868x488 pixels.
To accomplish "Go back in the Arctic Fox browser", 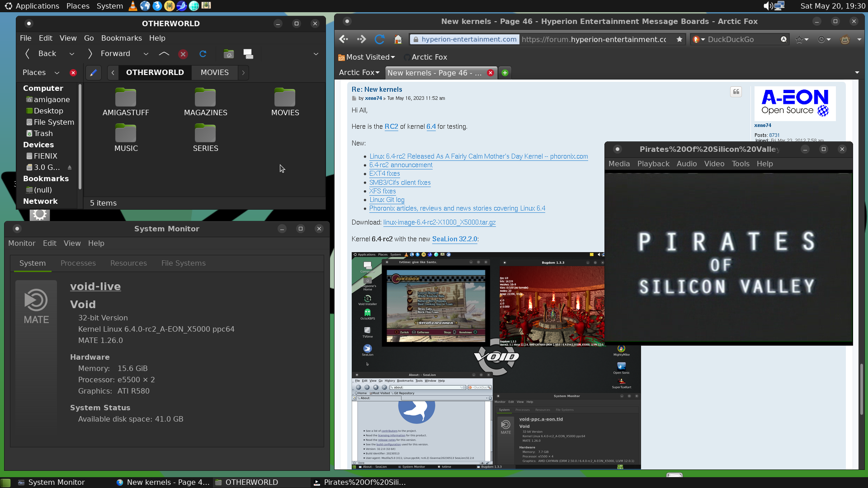I will [344, 39].
